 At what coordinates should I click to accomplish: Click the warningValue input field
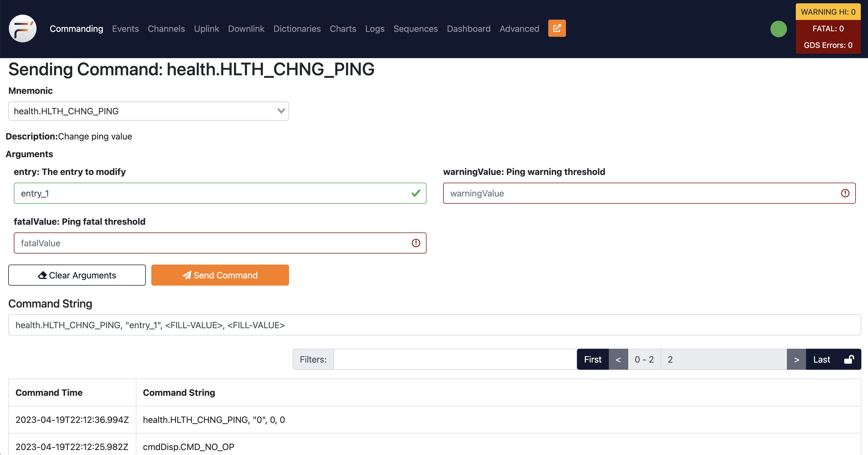649,193
